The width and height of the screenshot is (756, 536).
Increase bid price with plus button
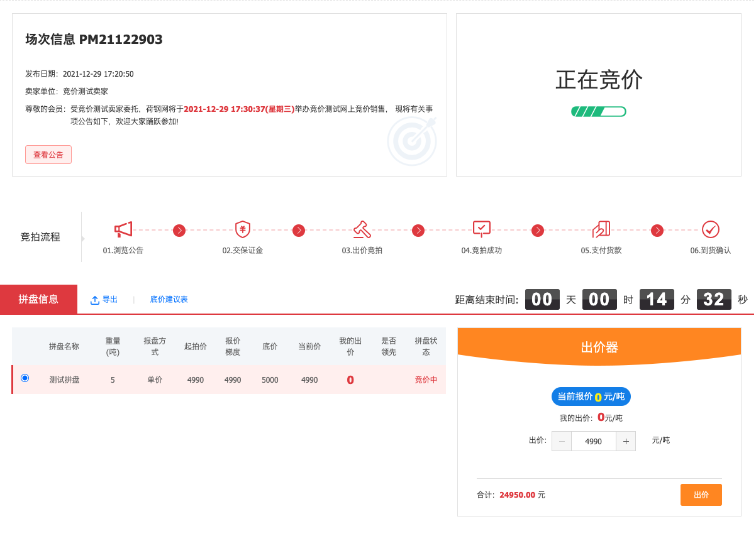626,441
